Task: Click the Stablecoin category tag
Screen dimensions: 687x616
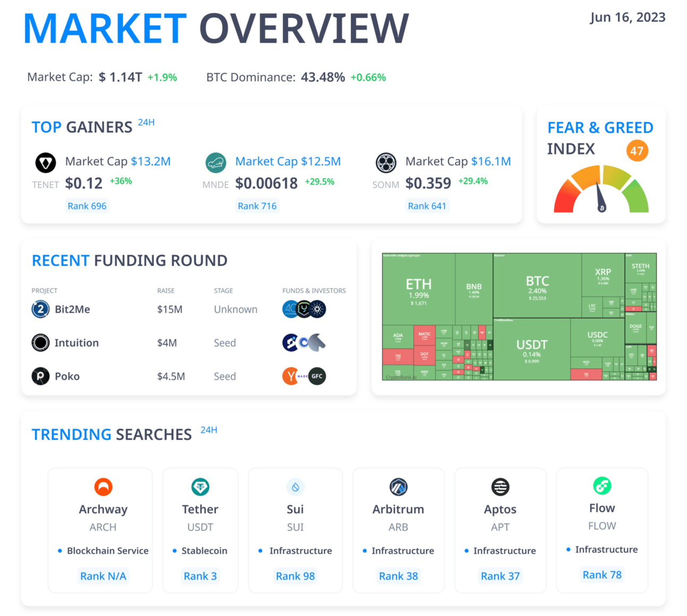Action: click(204, 551)
